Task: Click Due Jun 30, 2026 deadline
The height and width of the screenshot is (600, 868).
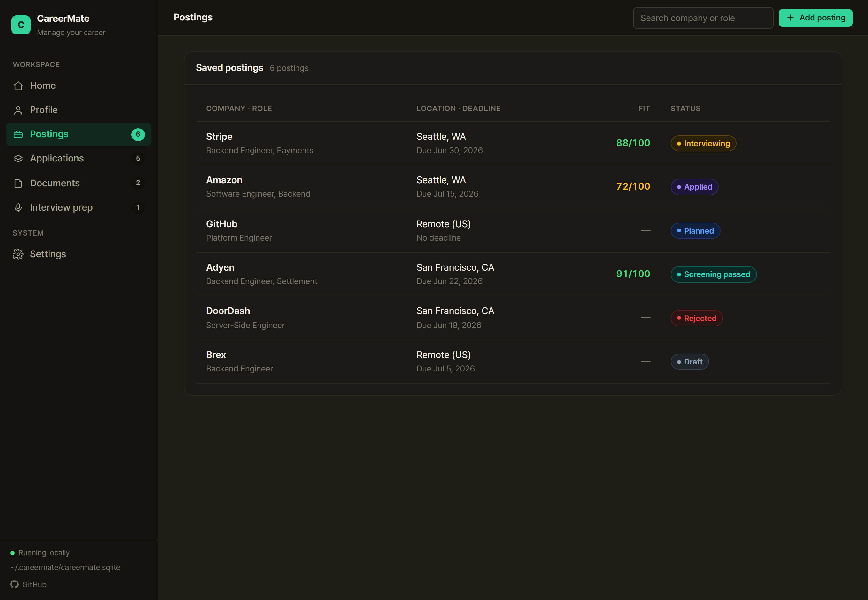Action: coord(449,150)
